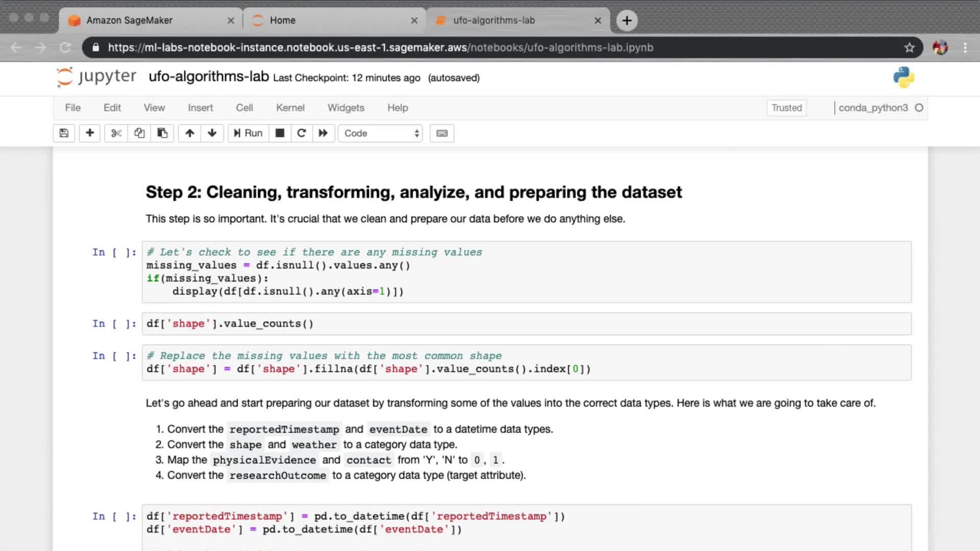Open the command palette keyboard icon
980x551 pixels.
pos(442,133)
